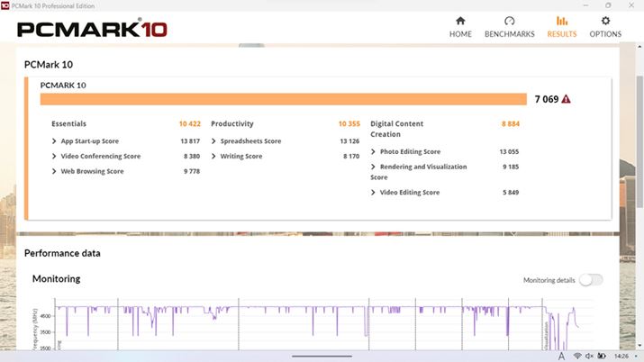The width and height of the screenshot is (644, 362).
Task: Toggle the Monitoring details switch
Action: [591, 280]
